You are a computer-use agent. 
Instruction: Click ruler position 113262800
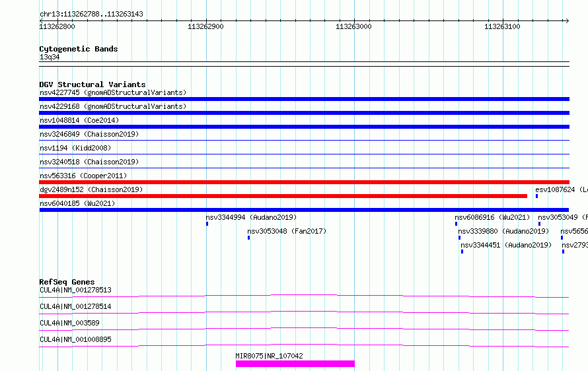[57, 26]
